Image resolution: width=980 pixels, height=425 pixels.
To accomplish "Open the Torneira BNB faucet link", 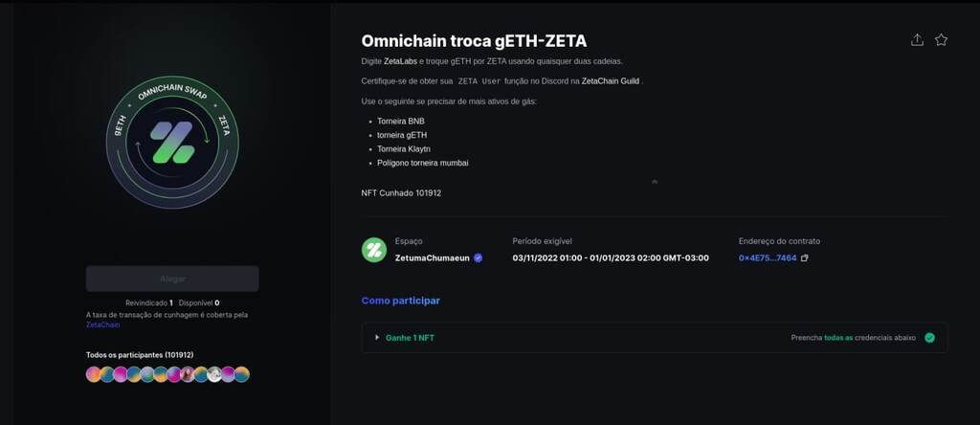I will click(400, 122).
